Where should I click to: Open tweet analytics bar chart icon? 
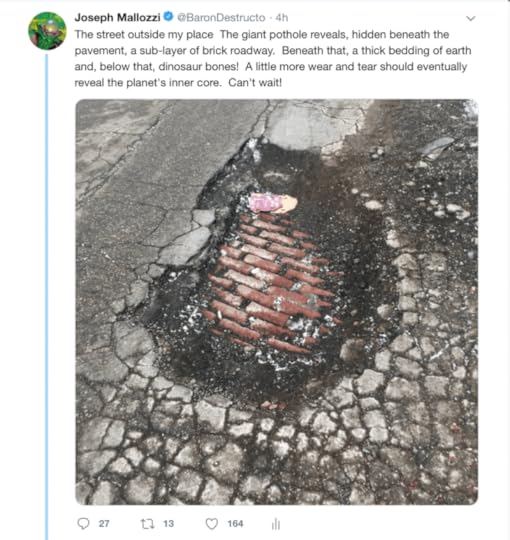click(x=275, y=524)
